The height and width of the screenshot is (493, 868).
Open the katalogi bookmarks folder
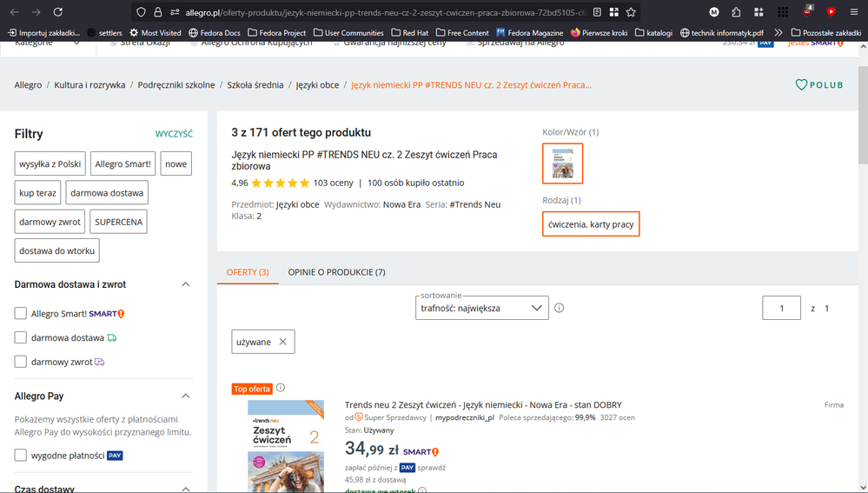coord(653,33)
